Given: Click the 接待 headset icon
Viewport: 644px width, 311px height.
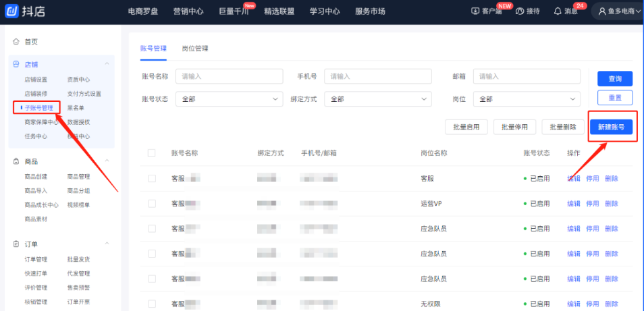Looking at the screenshot, I should point(520,11).
